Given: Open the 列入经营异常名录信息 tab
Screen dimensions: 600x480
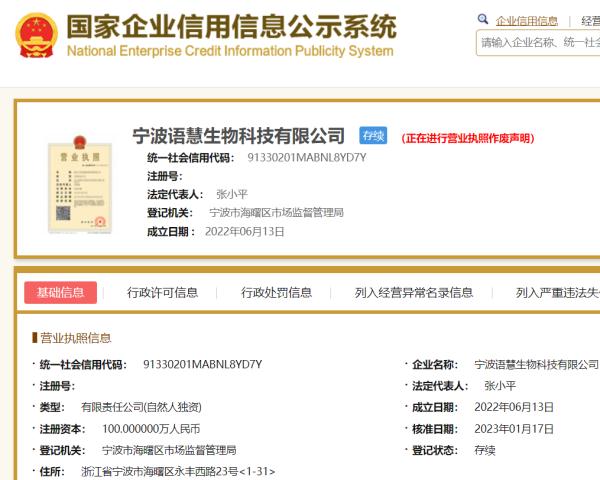Looking at the screenshot, I should click(414, 292).
